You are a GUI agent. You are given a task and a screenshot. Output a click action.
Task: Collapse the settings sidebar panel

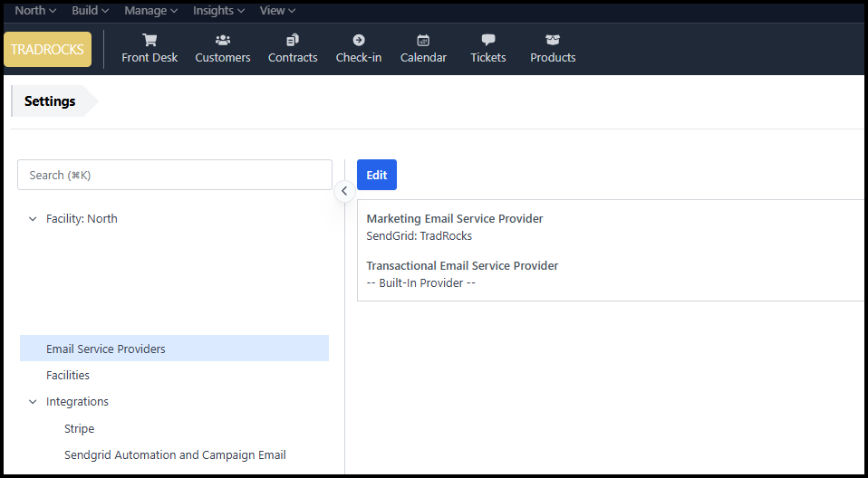click(x=344, y=191)
